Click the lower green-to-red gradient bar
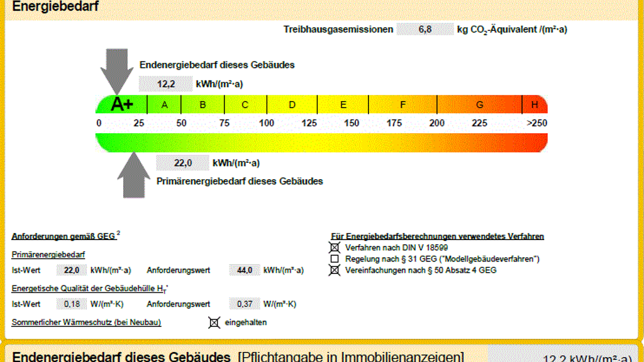This screenshot has width=644, height=362. [321, 143]
